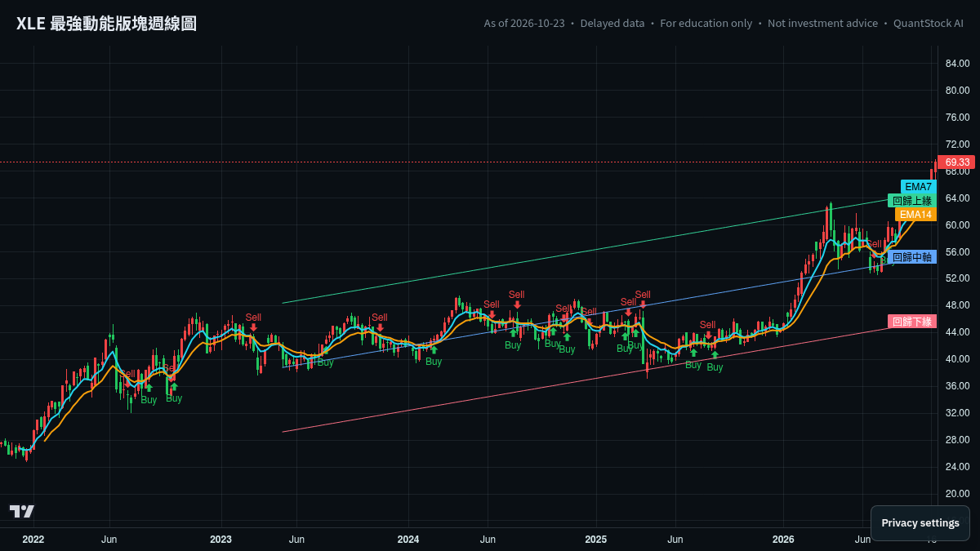This screenshot has width=980, height=551.
Task: Click the 2026 label on time axis
Action: coord(783,540)
